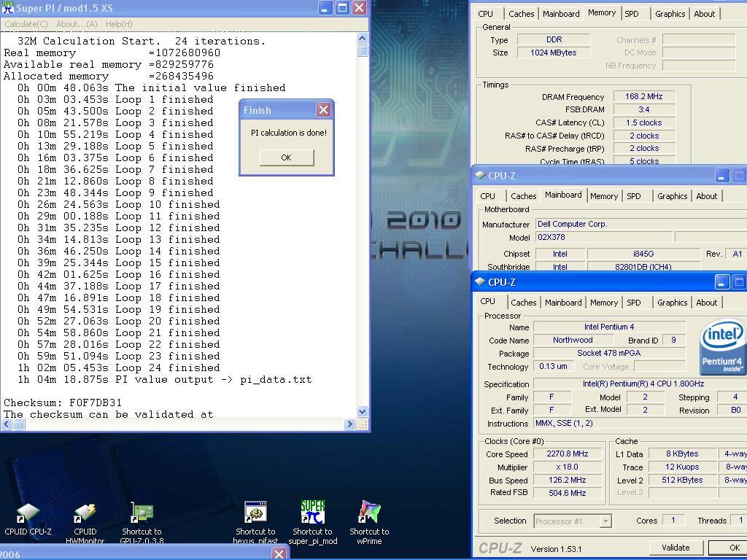Screen dimensions: 747x560
Task: Select CPU tab in the Memory CPU-Z window
Action: 485,14
